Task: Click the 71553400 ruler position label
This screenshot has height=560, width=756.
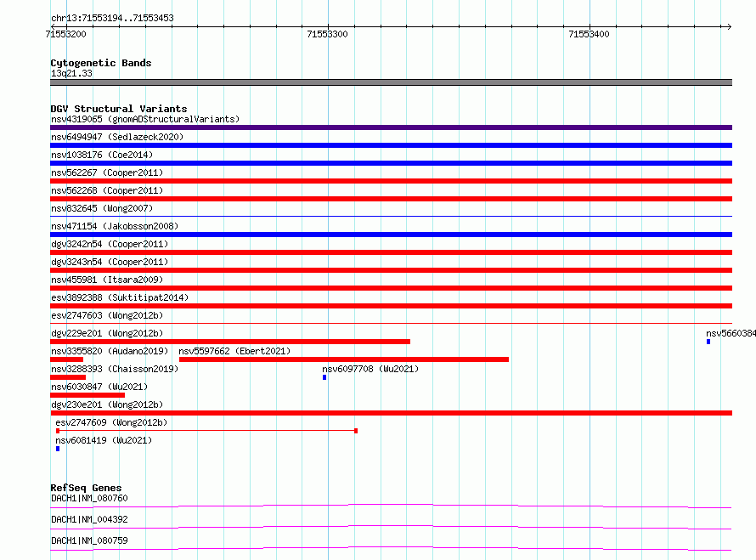Action: tap(589, 34)
